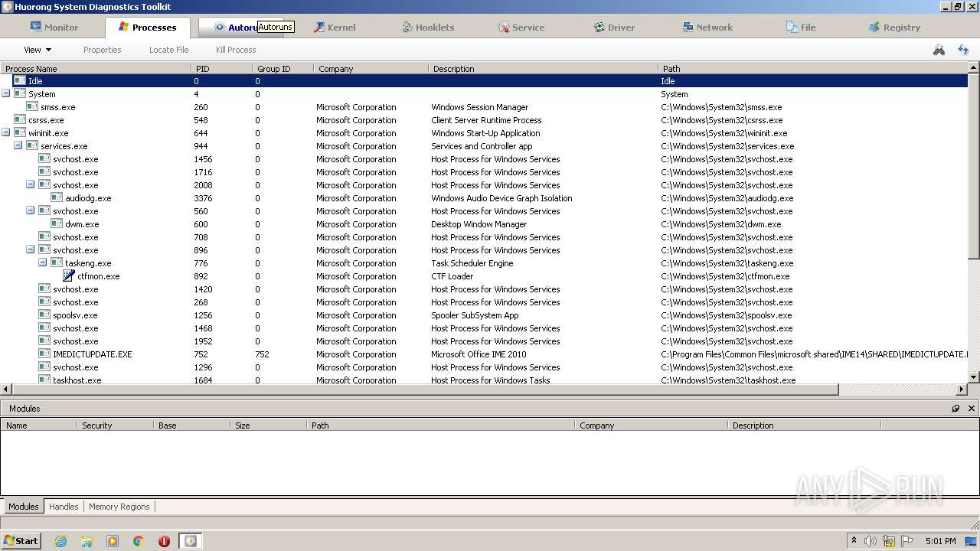Image resolution: width=980 pixels, height=551 pixels.
Task: Open file explorer from taskbar
Action: [x=87, y=541]
